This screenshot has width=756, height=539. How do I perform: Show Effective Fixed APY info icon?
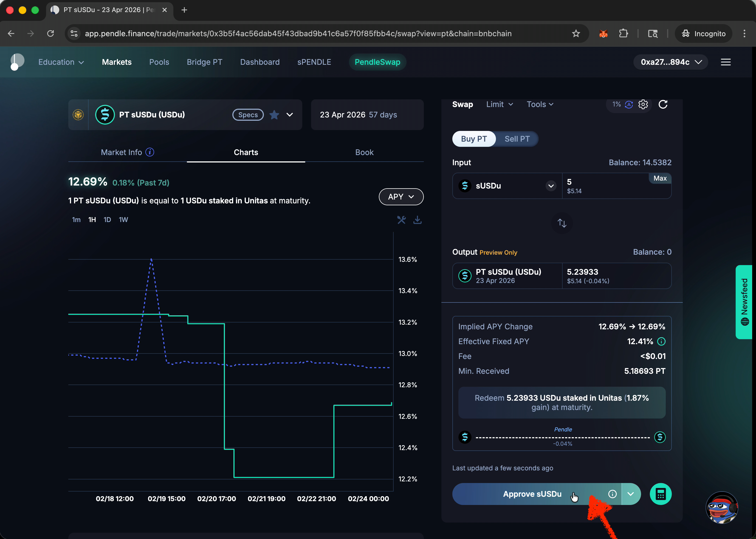pos(661,341)
